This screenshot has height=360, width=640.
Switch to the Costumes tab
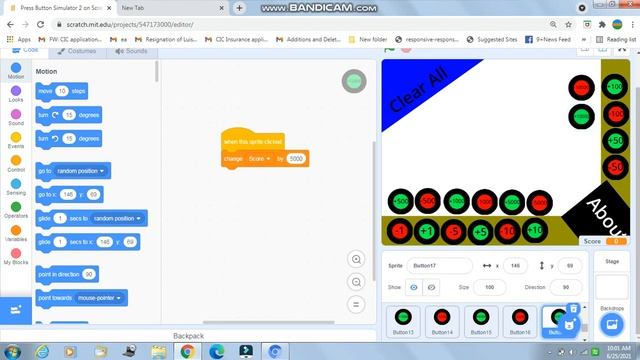(77, 51)
